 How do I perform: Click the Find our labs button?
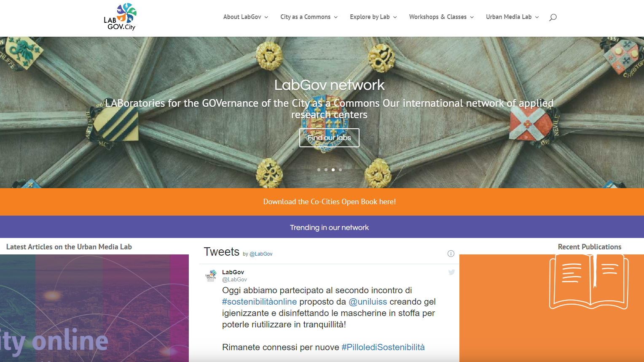tap(329, 138)
